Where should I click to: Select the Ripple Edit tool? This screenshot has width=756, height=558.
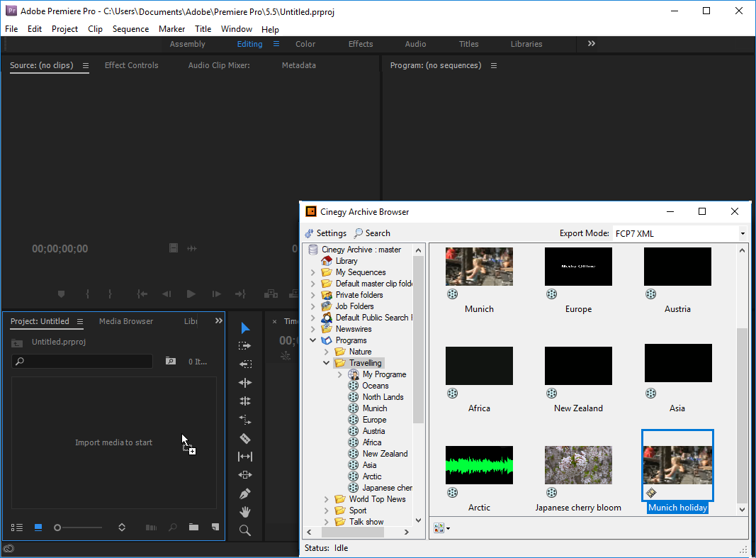click(x=245, y=383)
